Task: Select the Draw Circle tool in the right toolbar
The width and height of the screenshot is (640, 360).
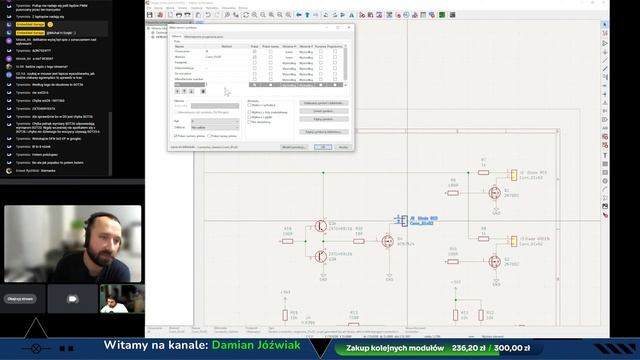Action: point(605,181)
